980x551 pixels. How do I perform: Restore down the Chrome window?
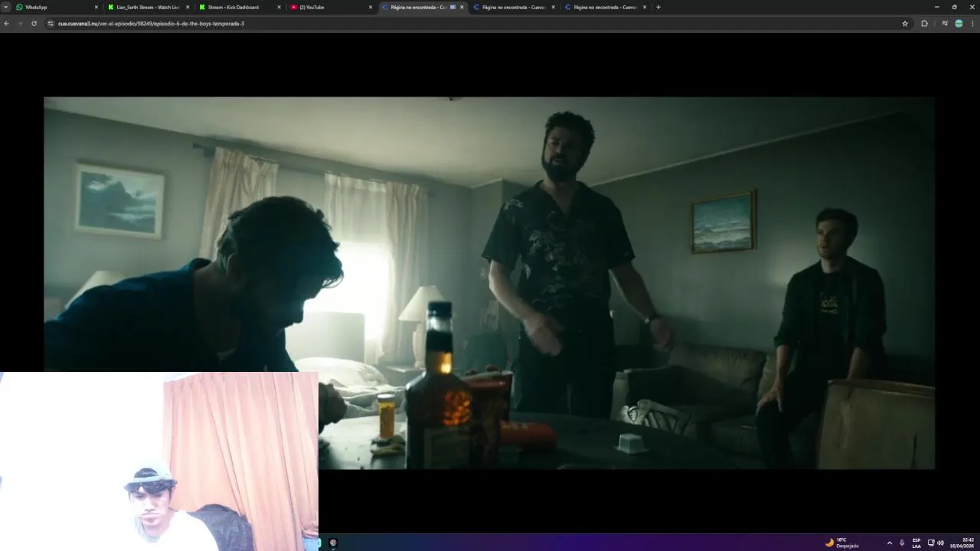[954, 7]
